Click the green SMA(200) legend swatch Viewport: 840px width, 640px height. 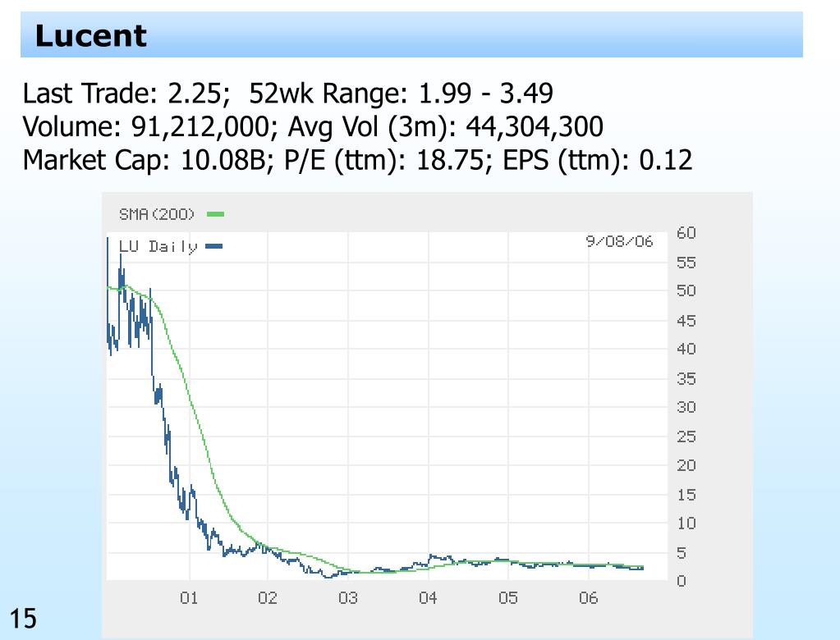click(x=215, y=214)
